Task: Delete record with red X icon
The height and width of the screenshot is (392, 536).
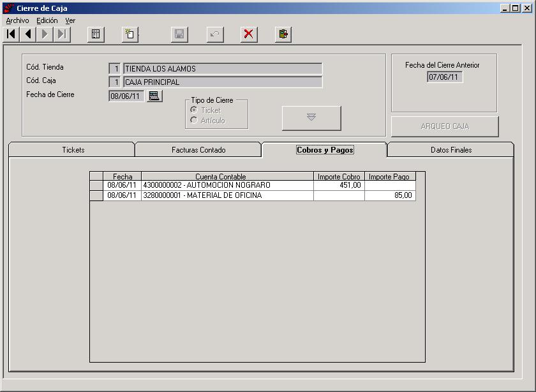Action: (249, 34)
